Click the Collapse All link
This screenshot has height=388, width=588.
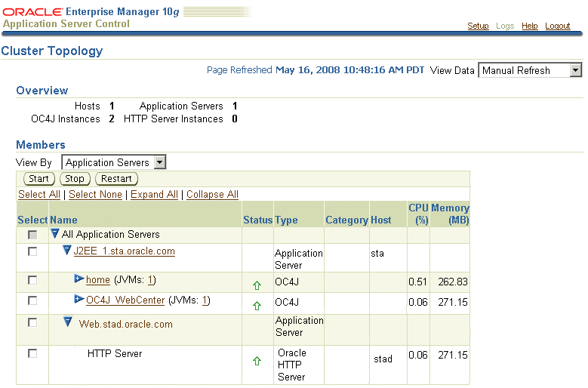pyautogui.click(x=212, y=194)
